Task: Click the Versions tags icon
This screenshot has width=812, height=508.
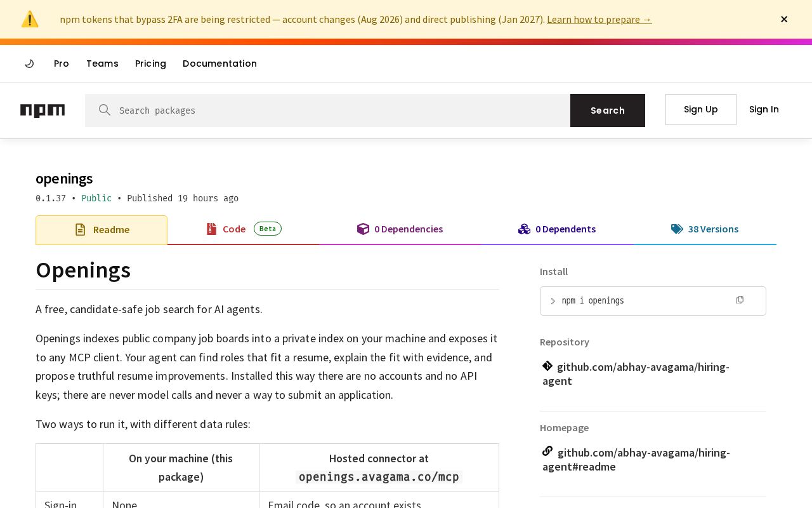Action: coord(677,229)
